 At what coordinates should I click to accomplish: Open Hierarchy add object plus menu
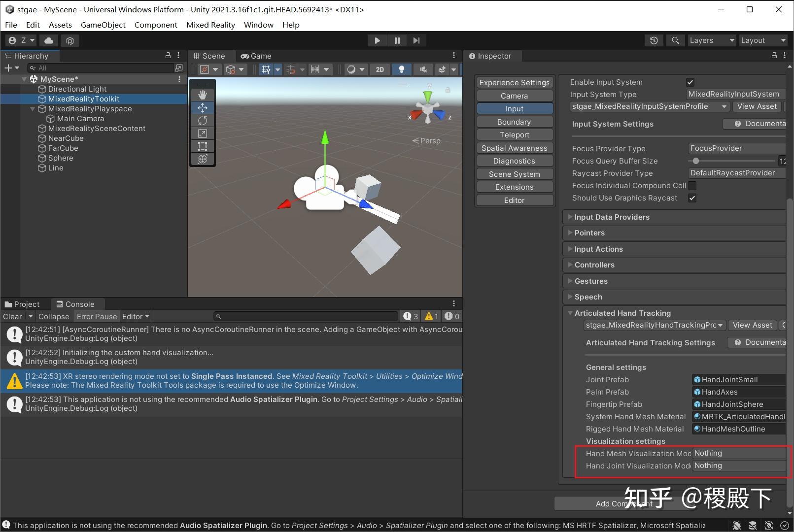pyautogui.click(x=11, y=68)
